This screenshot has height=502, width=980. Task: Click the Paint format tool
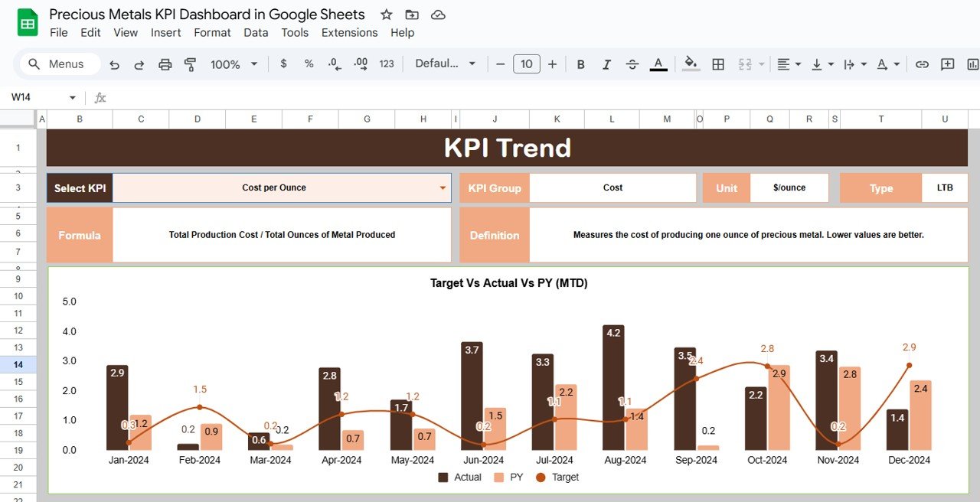[189, 64]
